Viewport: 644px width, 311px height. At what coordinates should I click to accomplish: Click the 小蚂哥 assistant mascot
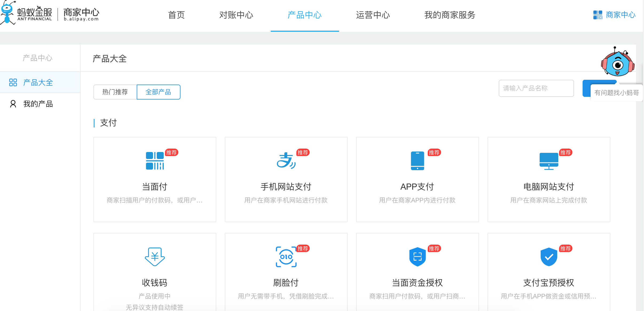[x=618, y=62]
